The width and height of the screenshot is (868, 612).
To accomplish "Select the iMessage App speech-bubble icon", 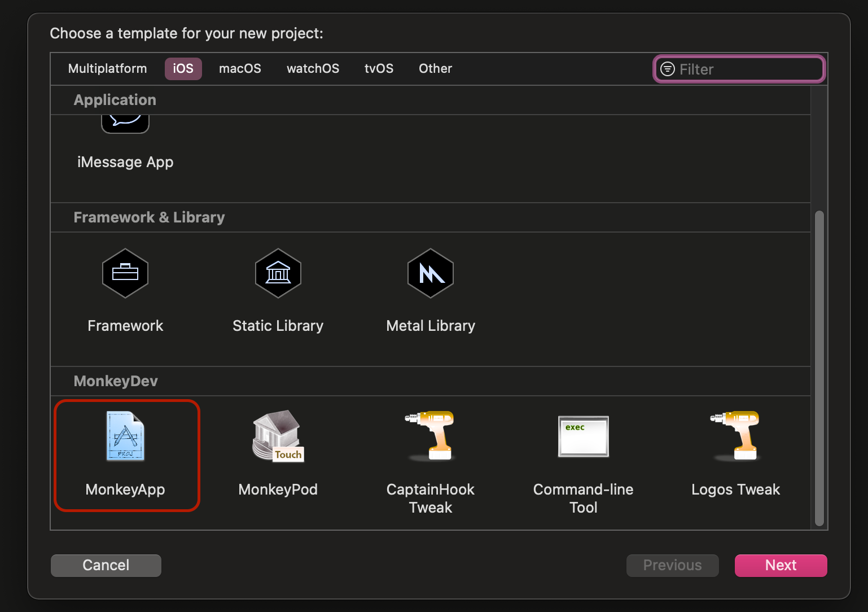I will click(125, 124).
